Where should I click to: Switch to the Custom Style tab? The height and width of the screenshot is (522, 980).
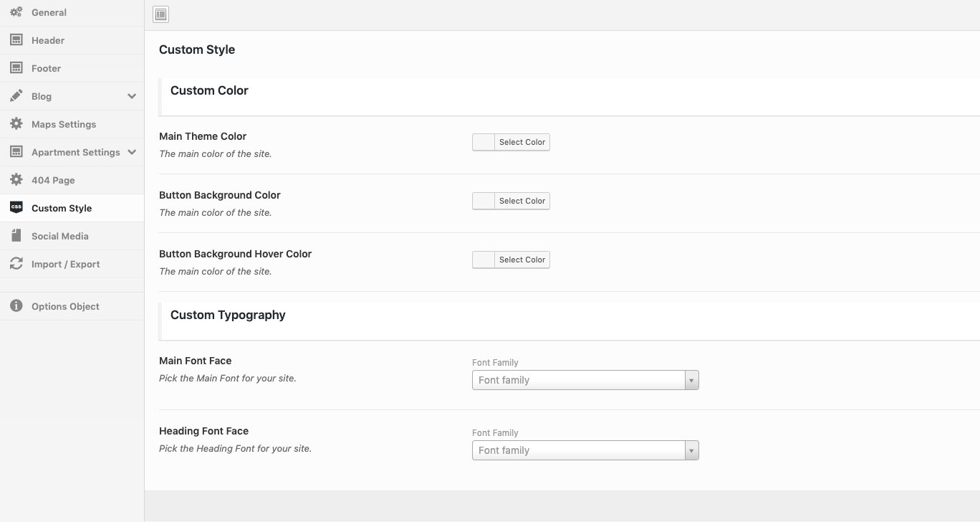point(62,208)
